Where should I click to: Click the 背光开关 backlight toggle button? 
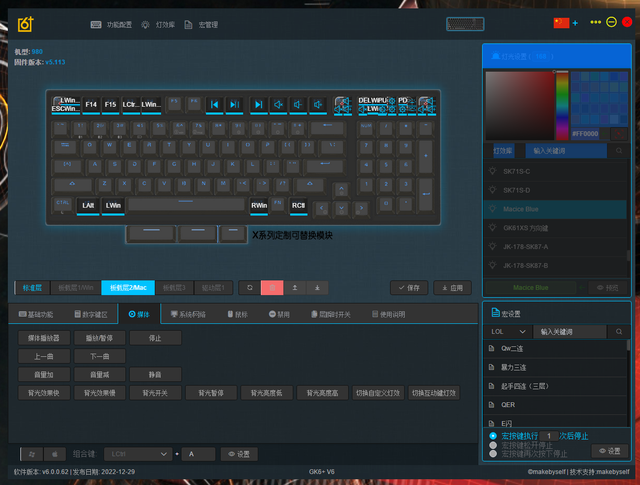(155, 393)
